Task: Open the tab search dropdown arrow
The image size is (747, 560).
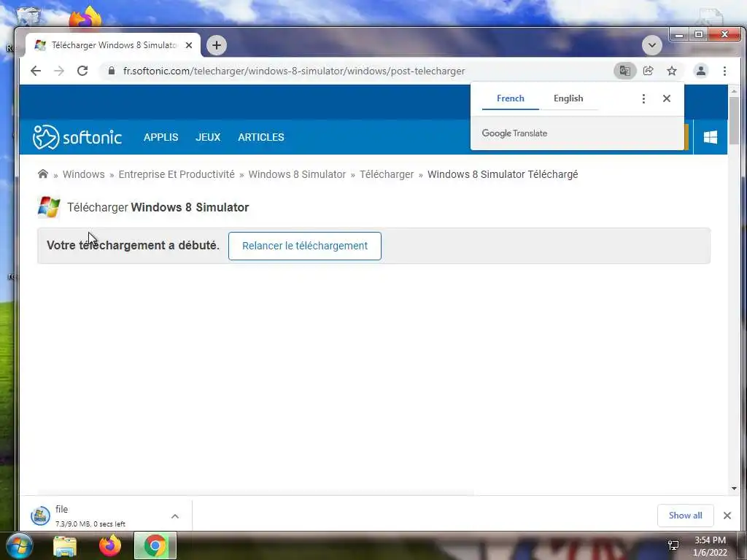Action: pyautogui.click(x=651, y=45)
